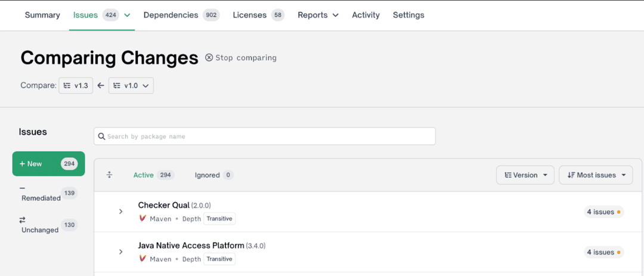This screenshot has height=276, width=644.
Task: Click the Search by package name field
Action: 268,137
